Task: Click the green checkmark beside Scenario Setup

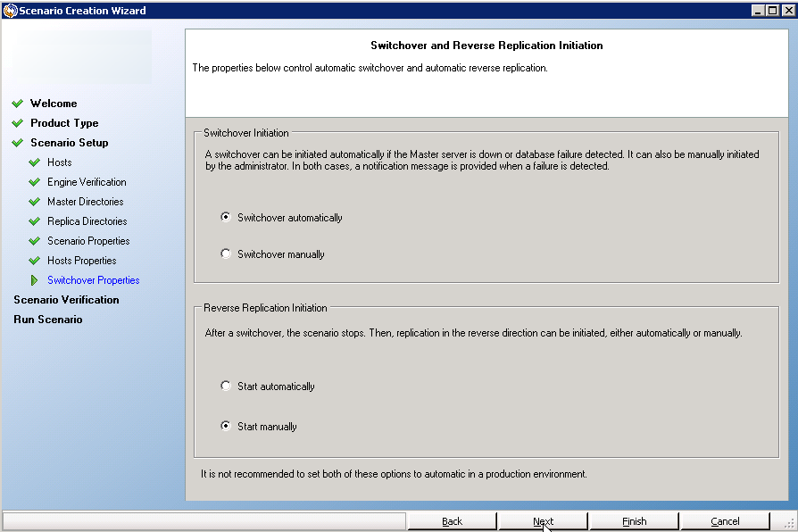Action: pos(17,143)
